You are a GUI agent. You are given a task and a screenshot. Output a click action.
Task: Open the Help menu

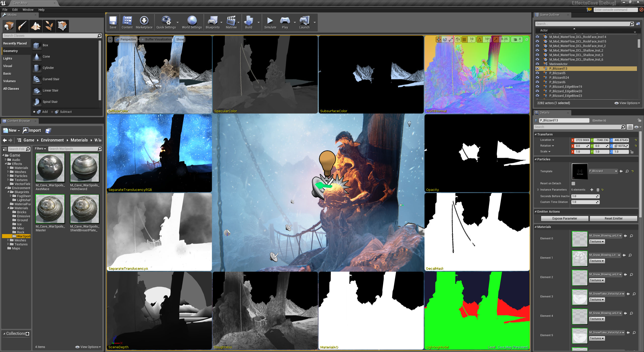pos(41,10)
